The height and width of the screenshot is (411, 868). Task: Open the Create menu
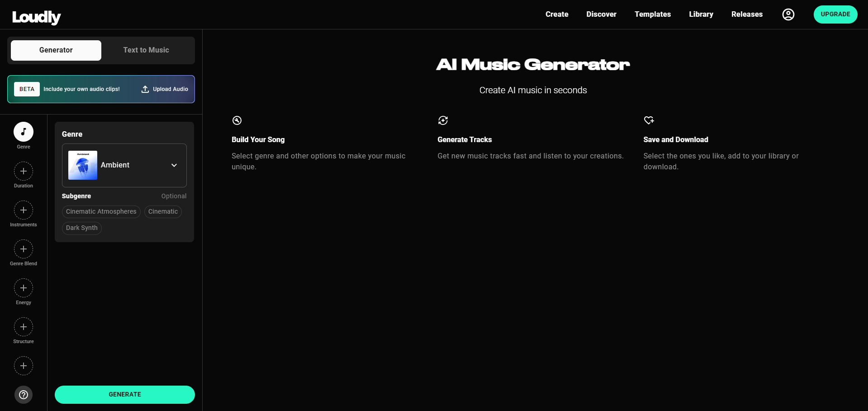(x=557, y=14)
